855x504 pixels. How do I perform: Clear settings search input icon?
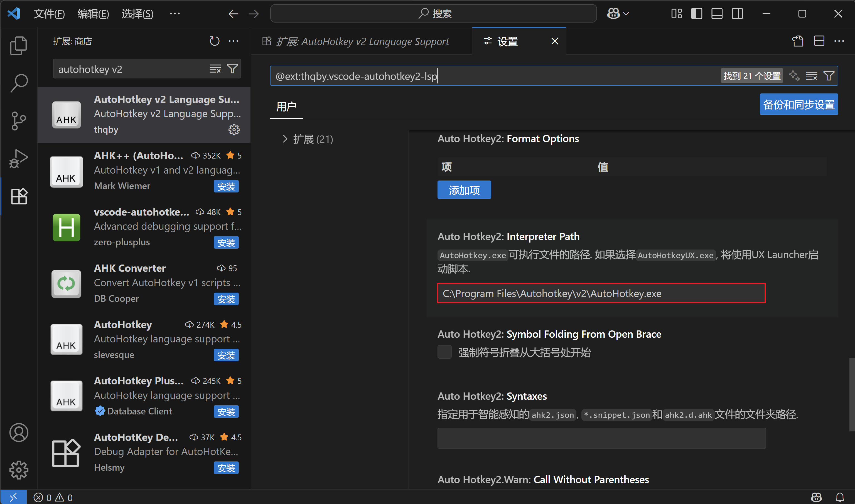pos(812,75)
